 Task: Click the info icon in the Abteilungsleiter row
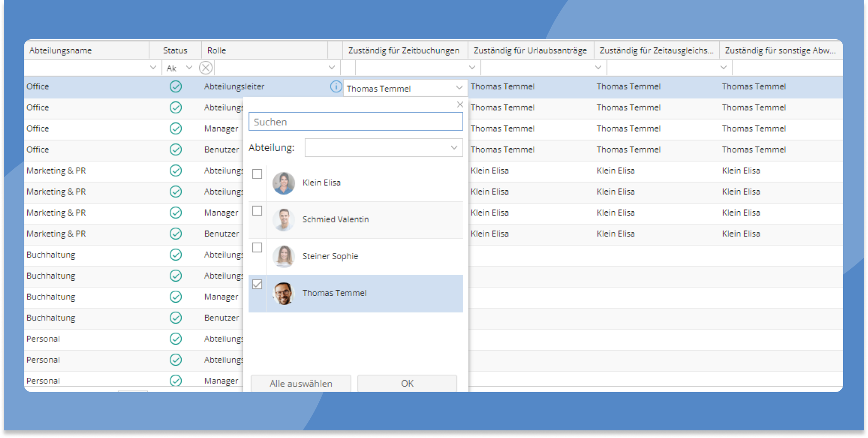336,87
